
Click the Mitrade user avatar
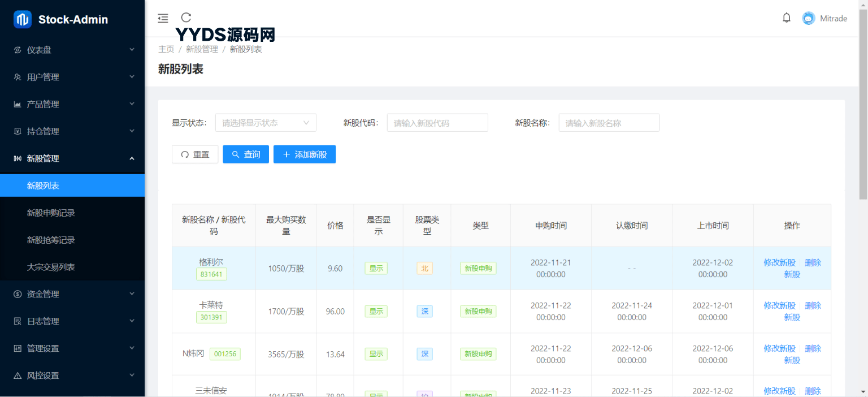click(809, 18)
